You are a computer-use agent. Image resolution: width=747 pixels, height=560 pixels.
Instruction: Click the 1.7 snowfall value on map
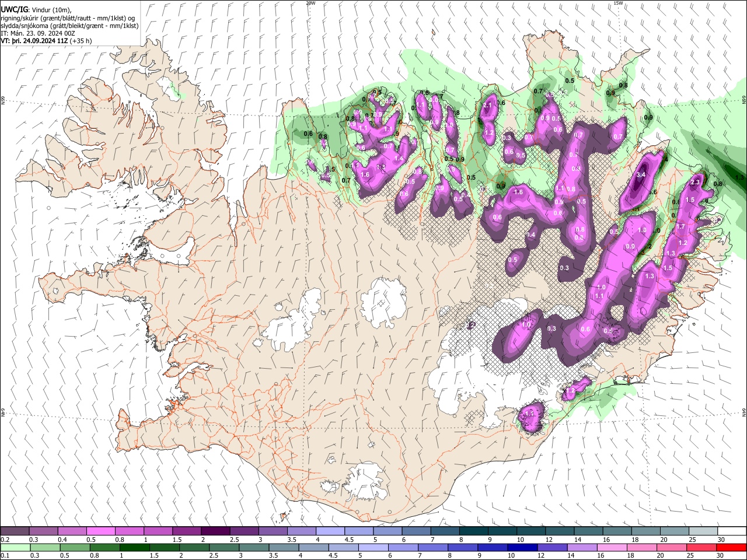(x=680, y=226)
